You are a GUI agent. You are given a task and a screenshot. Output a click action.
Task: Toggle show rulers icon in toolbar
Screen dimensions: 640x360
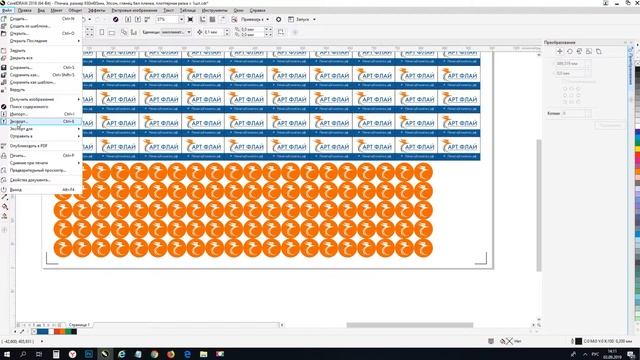(203, 19)
